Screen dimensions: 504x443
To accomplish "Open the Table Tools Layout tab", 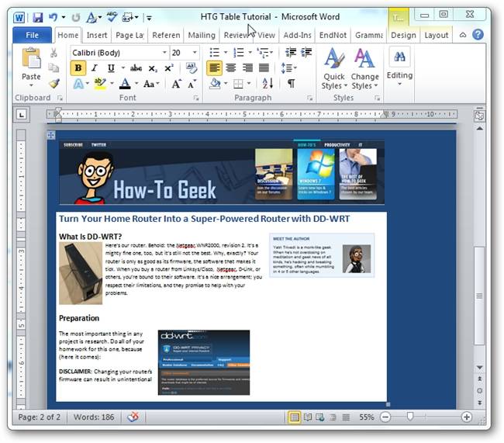I will tap(437, 35).
